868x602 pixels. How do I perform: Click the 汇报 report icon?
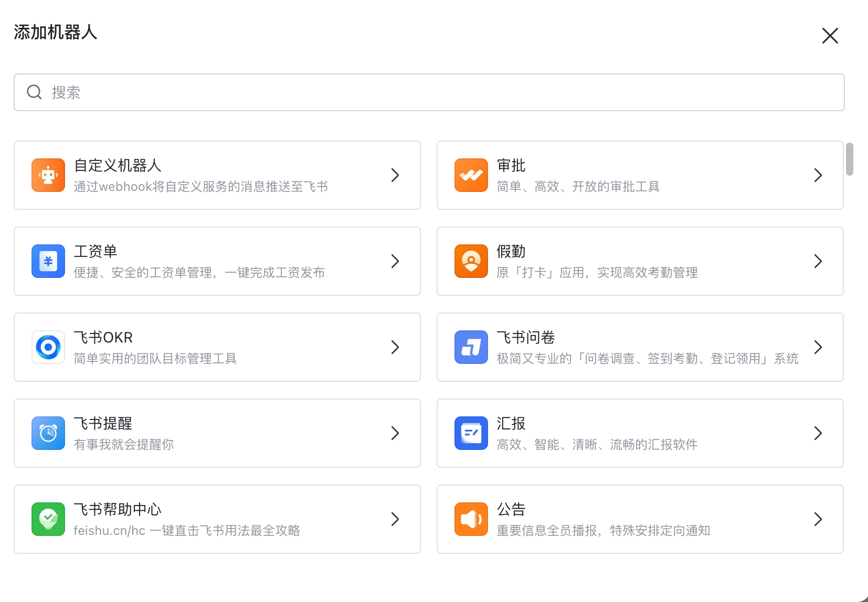pyautogui.click(x=471, y=433)
